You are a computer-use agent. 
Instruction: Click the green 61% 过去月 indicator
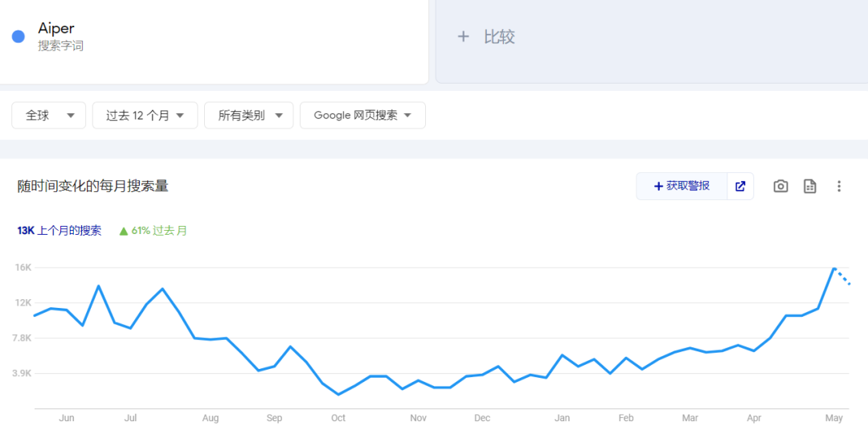[x=153, y=231]
